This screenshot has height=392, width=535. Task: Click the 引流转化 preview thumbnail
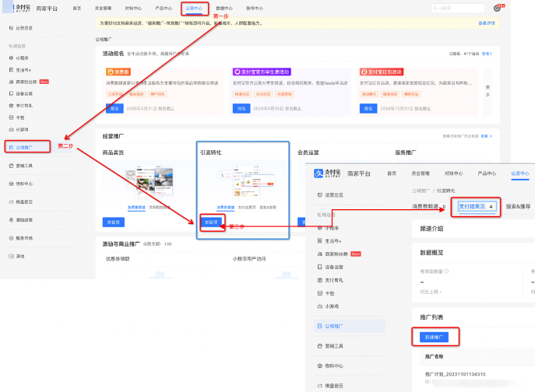tap(247, 181)
